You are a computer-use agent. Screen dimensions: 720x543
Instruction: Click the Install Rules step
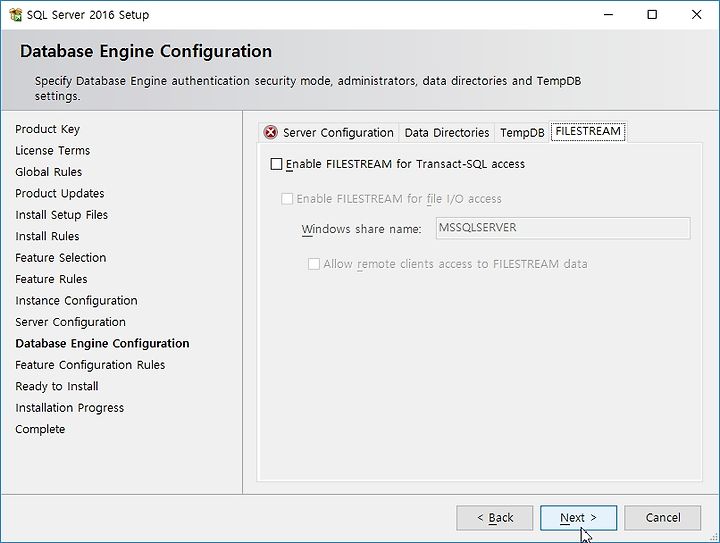[x=47, y=236]
